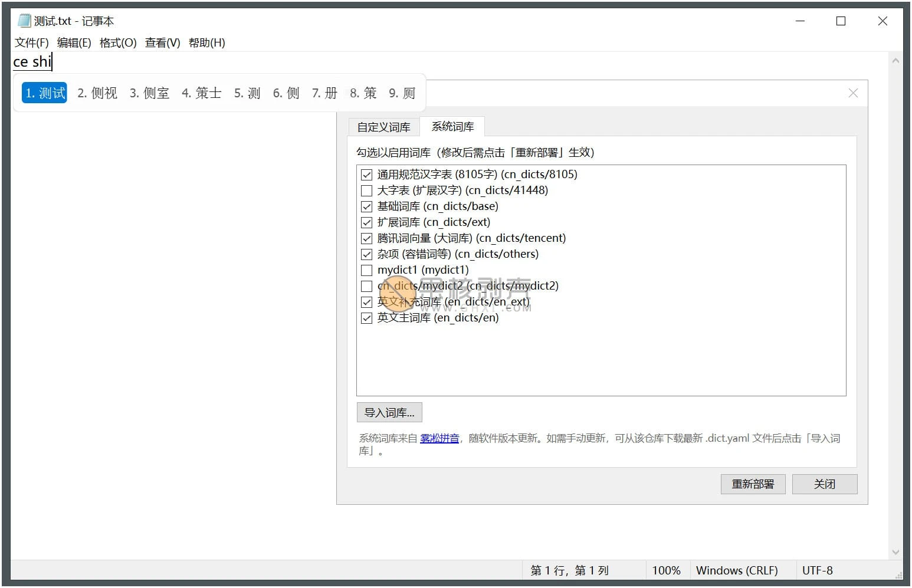912x588 pixels.
Task: Click the 关闭 button
Action: pyautogui.click(x=824, y=484)
